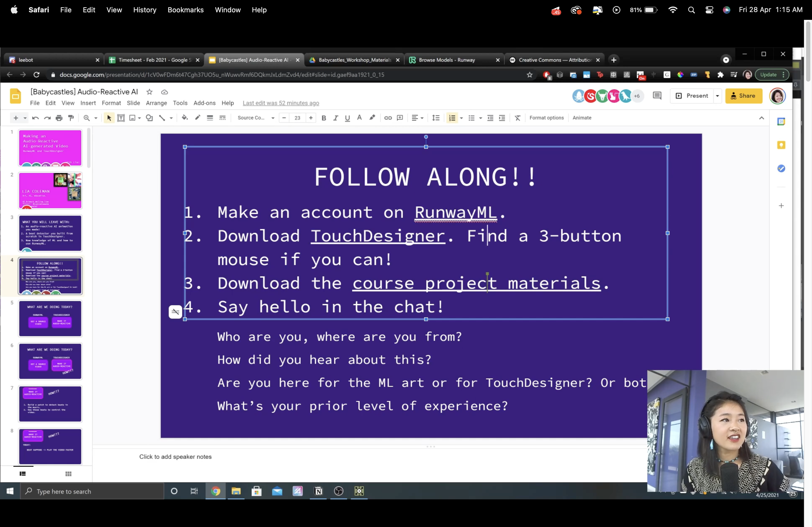
Task: Click the Insert image icon
Action: [132, 118]
